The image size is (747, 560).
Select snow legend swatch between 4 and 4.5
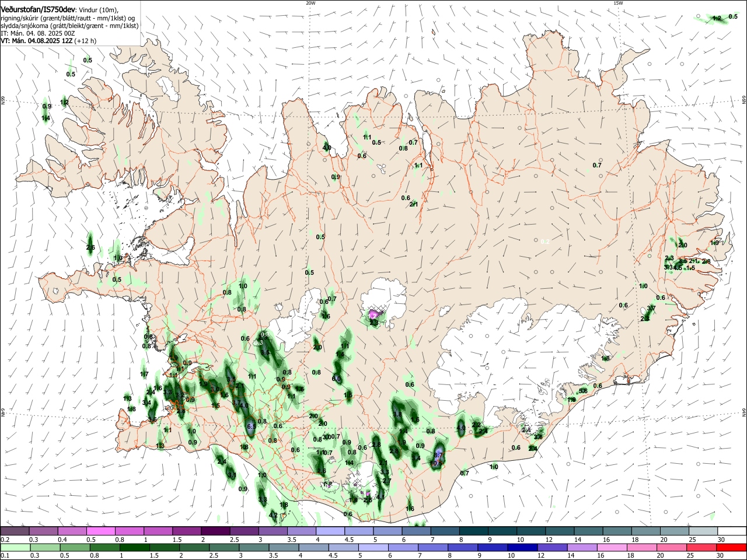pyautogui.click(x=331, y=531)
